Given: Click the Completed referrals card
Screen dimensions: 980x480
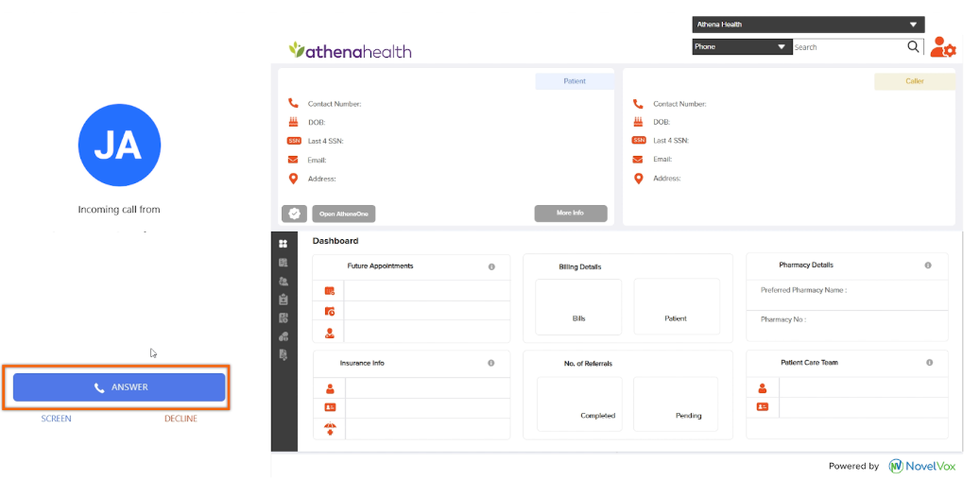Looking at the screenshot, I should [579, 403].
